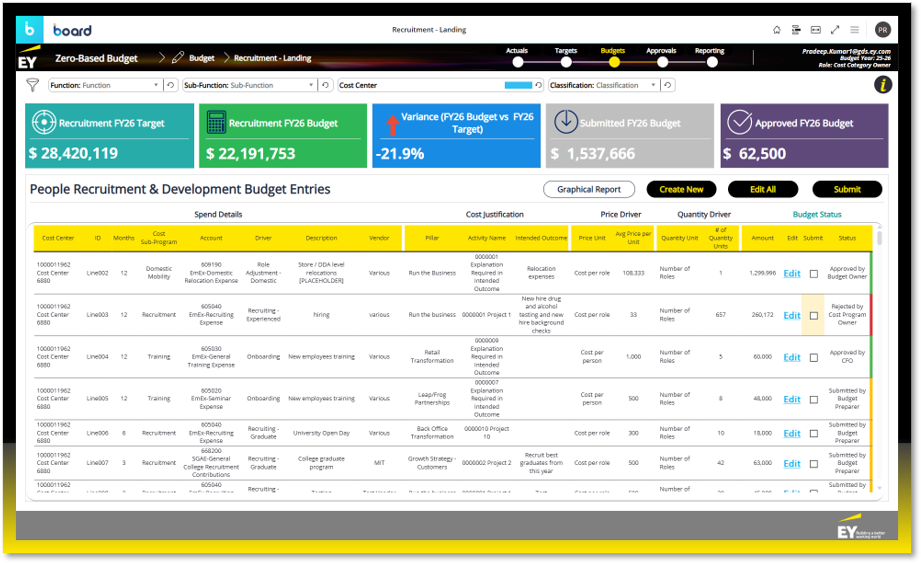Open the filter funnel icon
Image resolution: width=921 pixels, height=563 pixels.
[33, 85]
